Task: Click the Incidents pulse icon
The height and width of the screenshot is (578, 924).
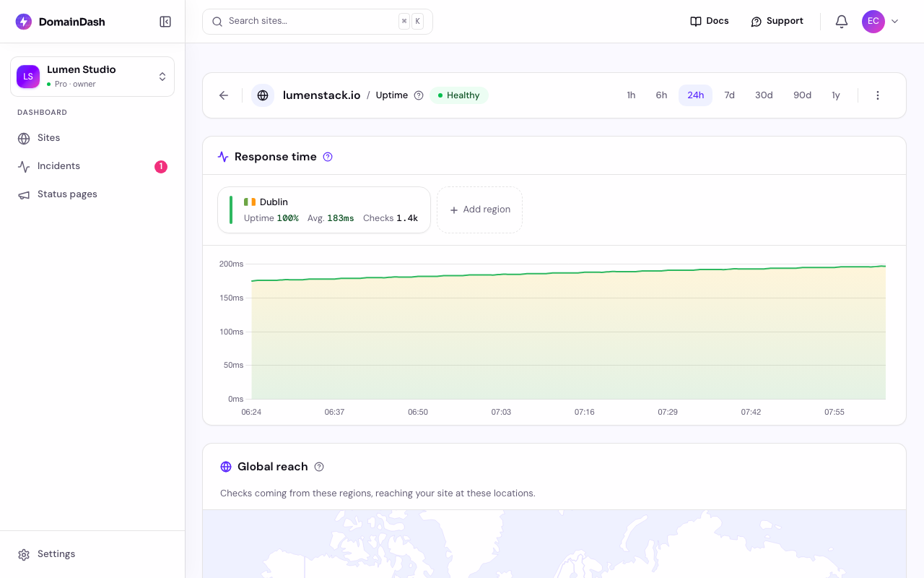Action: [24, 166]
